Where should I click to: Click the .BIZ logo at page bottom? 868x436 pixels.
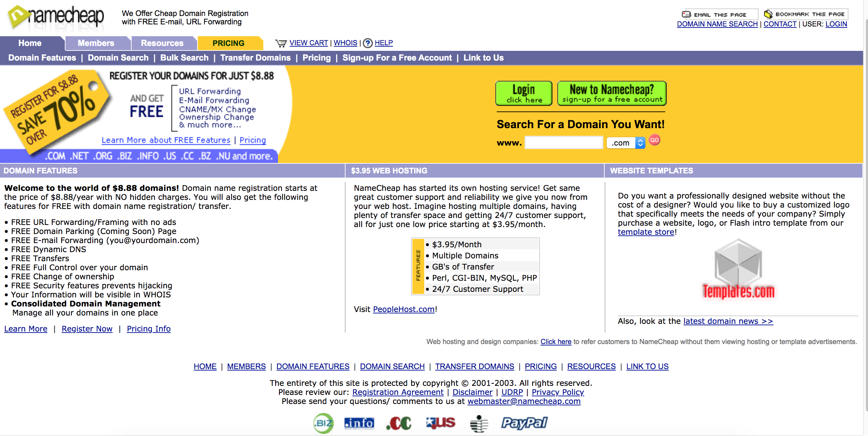[323, 423]
